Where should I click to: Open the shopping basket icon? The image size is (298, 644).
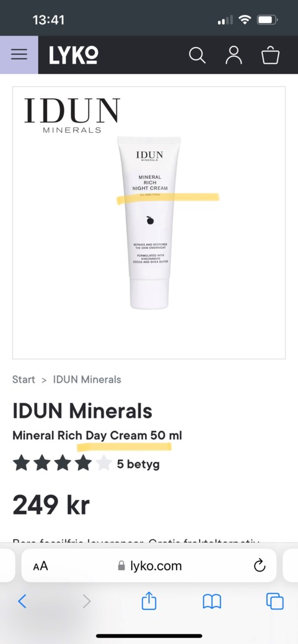(x=271, y=55)
